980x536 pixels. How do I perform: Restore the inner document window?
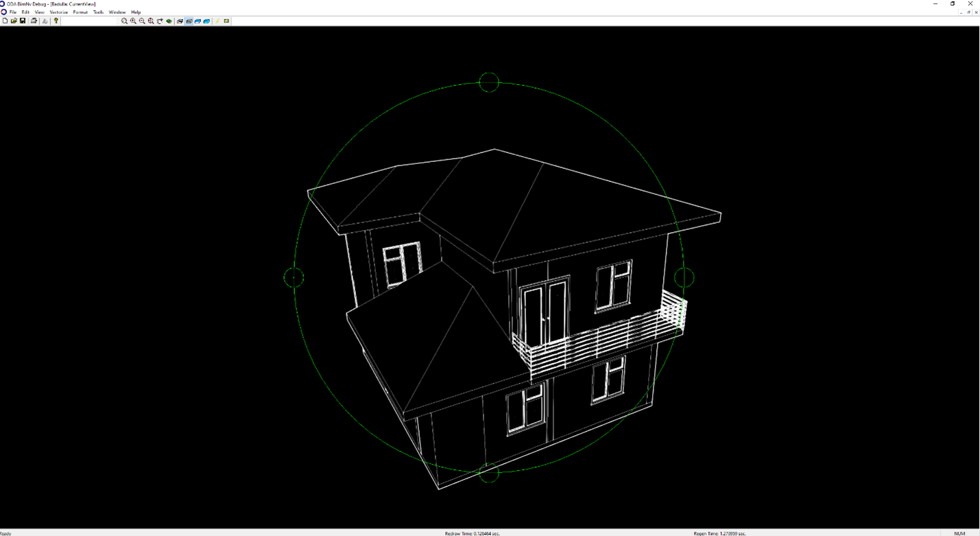coord(968,12)
